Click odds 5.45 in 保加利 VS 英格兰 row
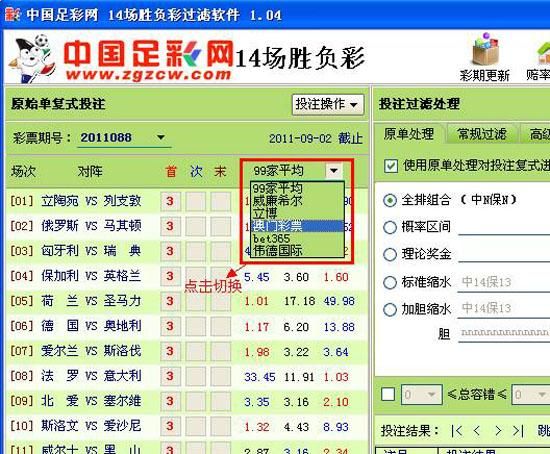The image size is (550, 454). [x=257, y=277]
